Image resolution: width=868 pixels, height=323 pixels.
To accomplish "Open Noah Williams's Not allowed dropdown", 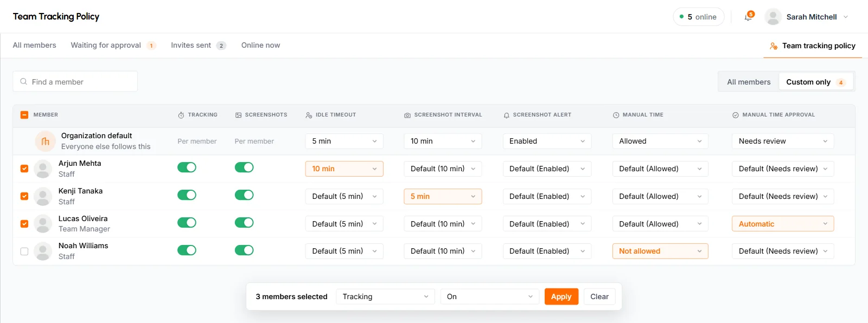I will [660, 251].
